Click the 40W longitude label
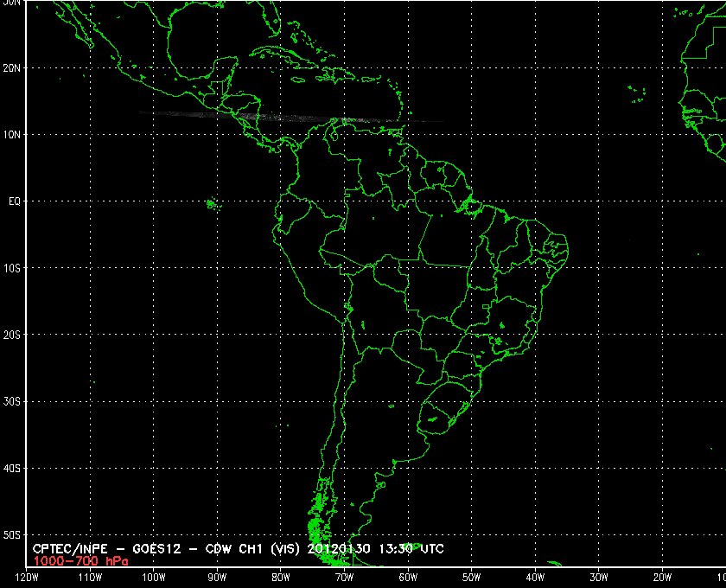 point(535,578)
